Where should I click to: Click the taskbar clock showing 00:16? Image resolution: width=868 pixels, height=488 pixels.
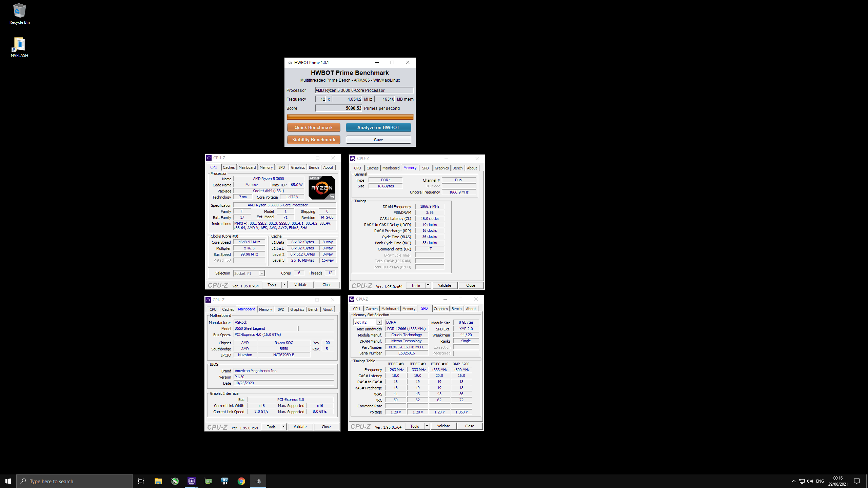point(838,481)
